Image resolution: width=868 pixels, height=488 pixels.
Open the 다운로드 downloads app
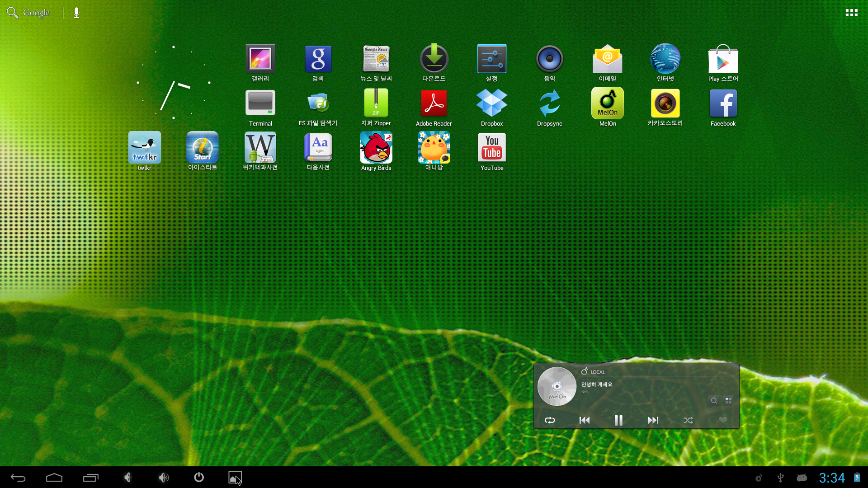coord(434,63)
